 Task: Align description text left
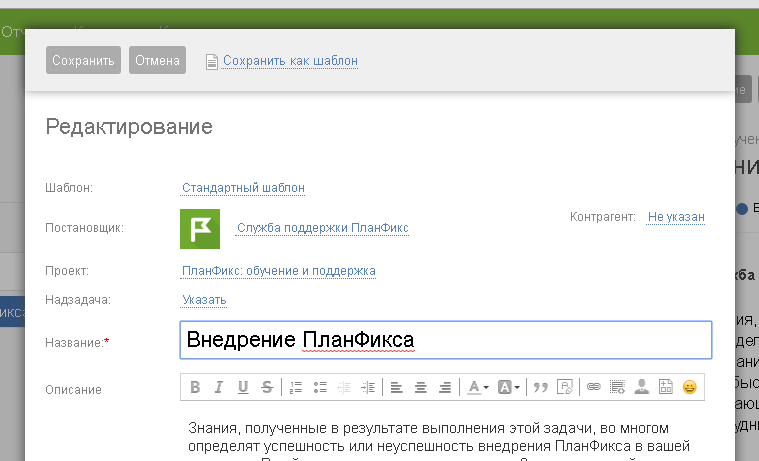(396, 387)
